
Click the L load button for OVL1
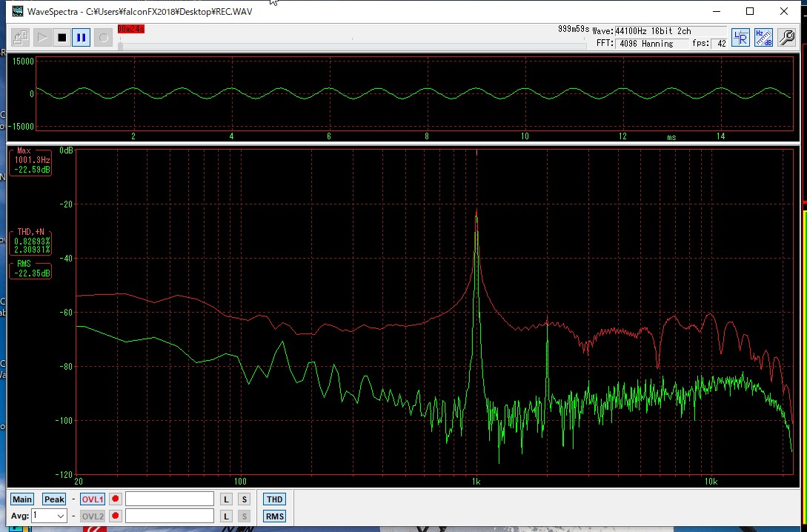click(x=226, y=499)
